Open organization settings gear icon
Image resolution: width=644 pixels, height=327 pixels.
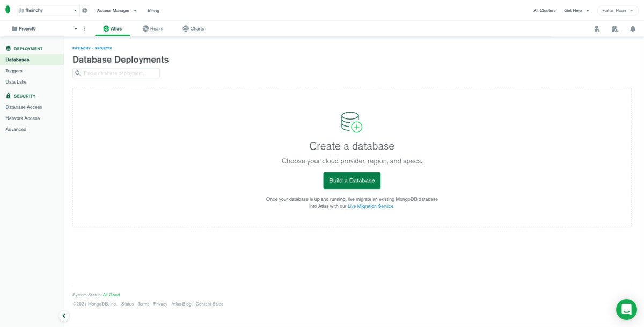tap(85, 10)
